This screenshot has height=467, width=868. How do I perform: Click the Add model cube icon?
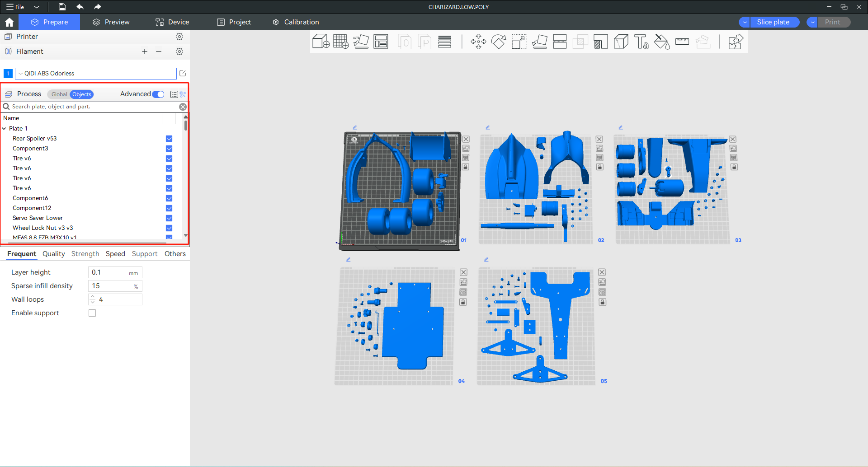point(321,42)
